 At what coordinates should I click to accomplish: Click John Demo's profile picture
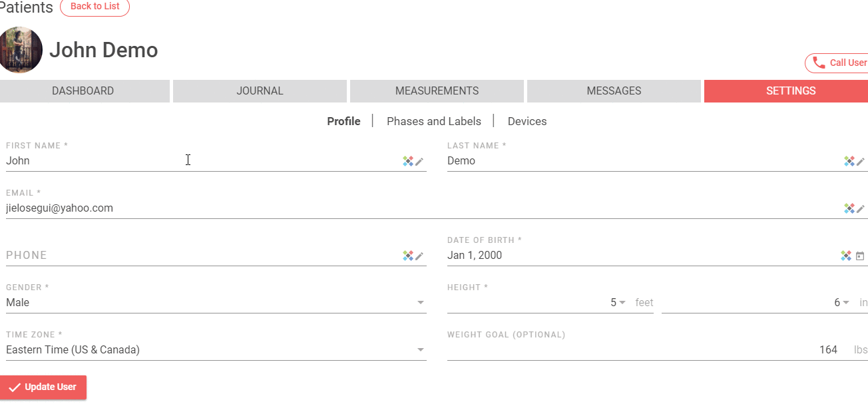coord(21,50)
